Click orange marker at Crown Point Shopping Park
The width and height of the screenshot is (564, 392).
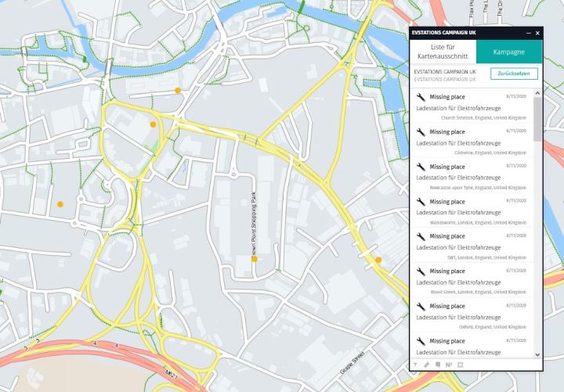[255, 259]
